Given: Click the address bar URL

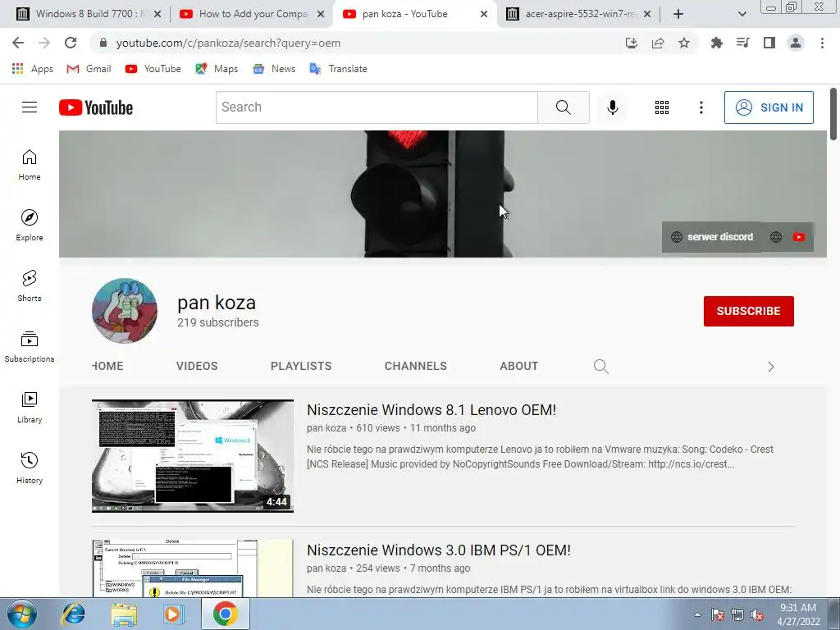Looking at the screenshot, I should [x=228, y=43].
